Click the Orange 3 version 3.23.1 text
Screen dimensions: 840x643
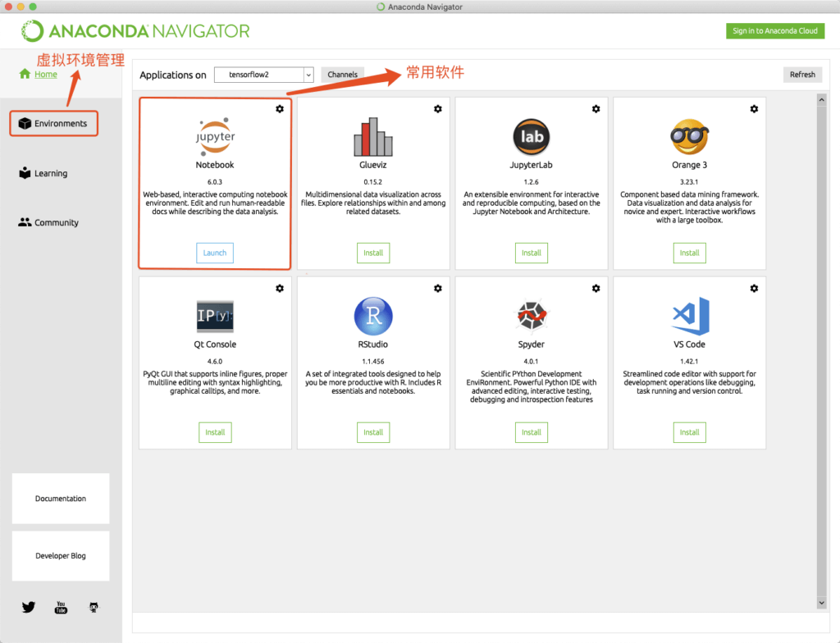point(689,182)
